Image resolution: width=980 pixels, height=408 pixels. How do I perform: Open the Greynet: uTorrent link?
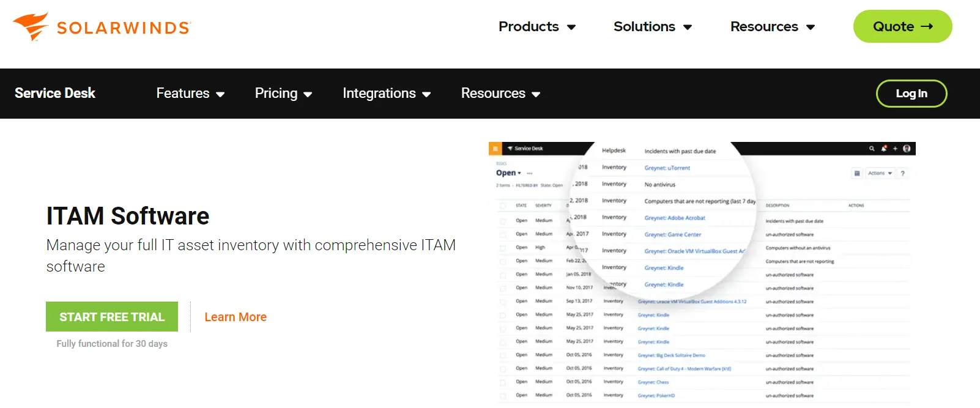(667, 168)
